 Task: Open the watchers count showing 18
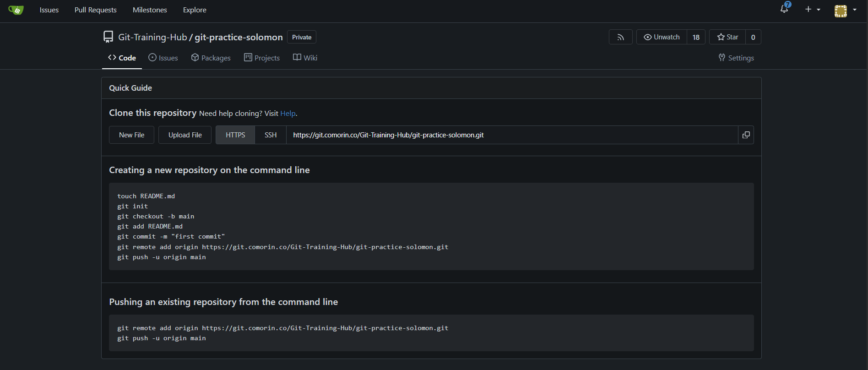point(696,37)
